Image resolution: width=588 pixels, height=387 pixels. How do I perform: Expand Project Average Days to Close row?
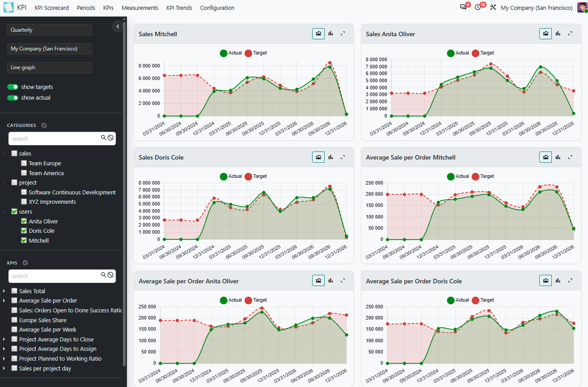(4, 339)
